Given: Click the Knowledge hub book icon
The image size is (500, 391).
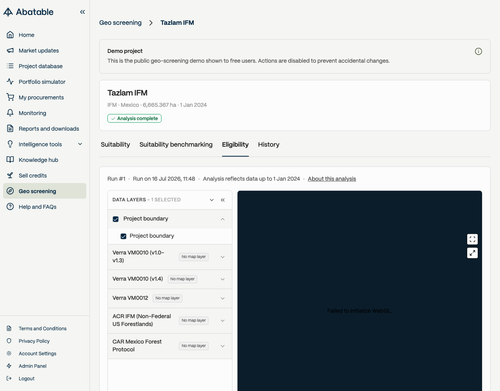Looking at the screenshot, I should tap(10, 160).
